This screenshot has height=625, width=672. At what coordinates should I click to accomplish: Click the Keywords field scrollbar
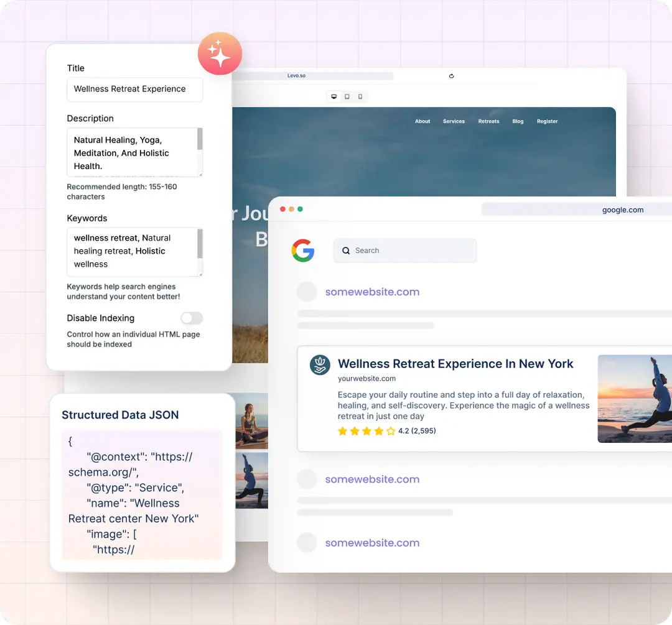click(200, 244)
